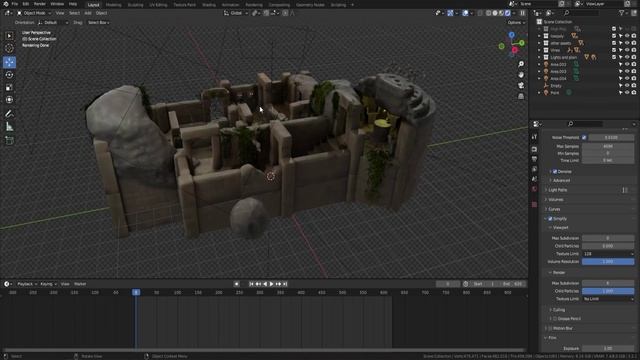Uncheck the Simplify checkbox
The height and width of the screenshot is (360, 640).
[550, 219]
